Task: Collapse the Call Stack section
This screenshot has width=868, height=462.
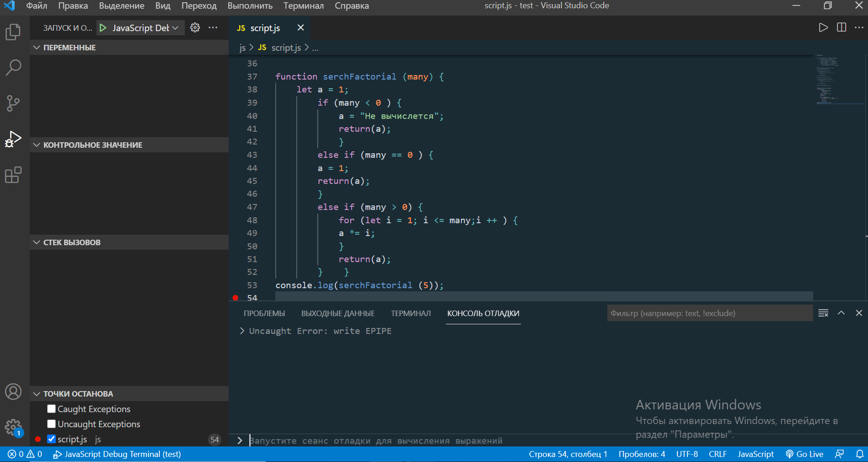Action: 129,242
